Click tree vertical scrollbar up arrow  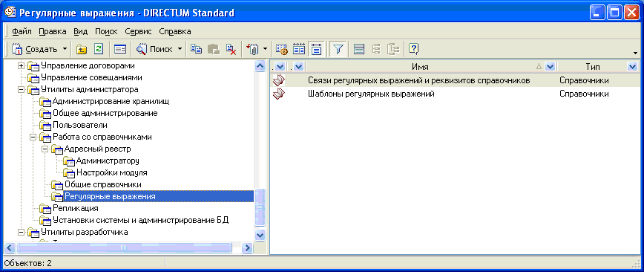point(260,66)
